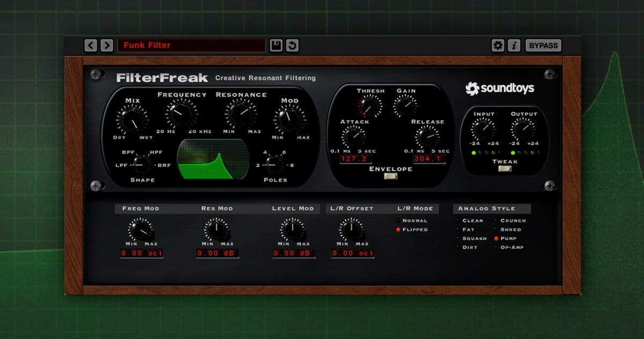The height and width of the screenshot is (339, 644).
Task: Open the settings gear icon
Action: (497, 46)
